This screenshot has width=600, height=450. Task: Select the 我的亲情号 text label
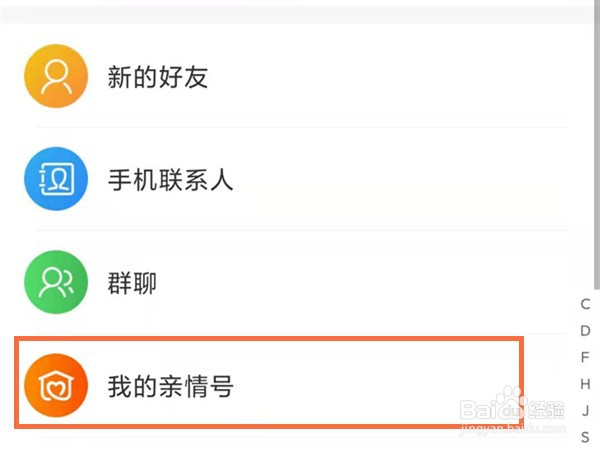(171, 387)
